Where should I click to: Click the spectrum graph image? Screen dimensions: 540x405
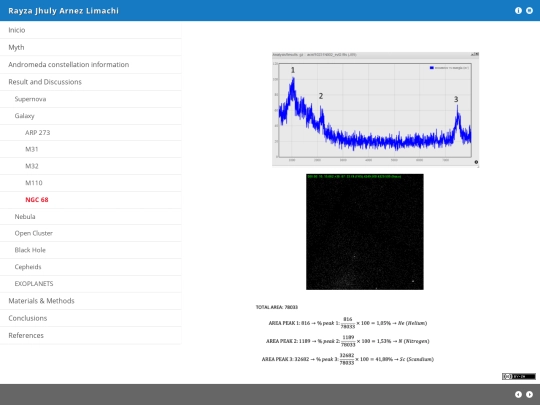[x=375, y=110]
